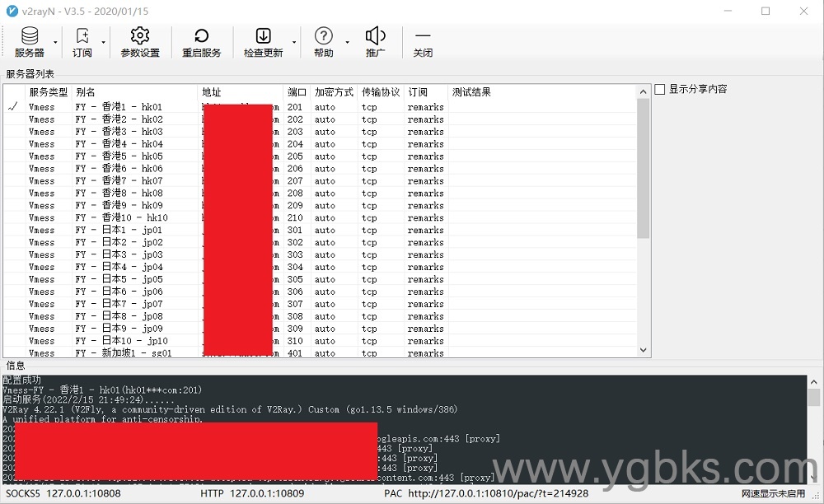Click SOCKS5 127.0.0.1:10808 status entry
Viewport: 824px width, 504px height.
click(63, 493)
